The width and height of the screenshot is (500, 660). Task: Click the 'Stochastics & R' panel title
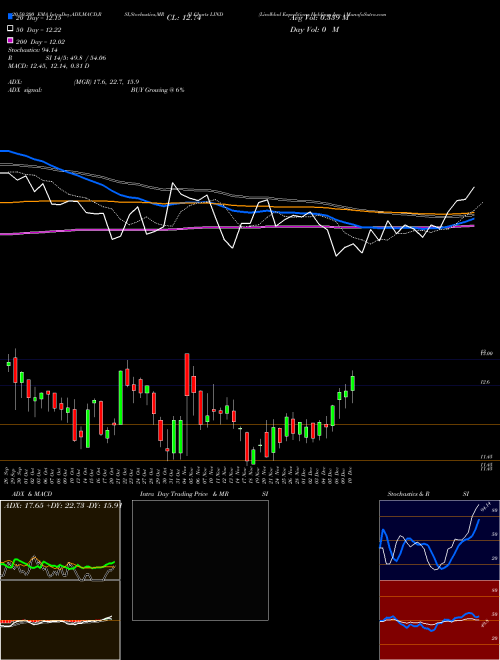(409, 494)
